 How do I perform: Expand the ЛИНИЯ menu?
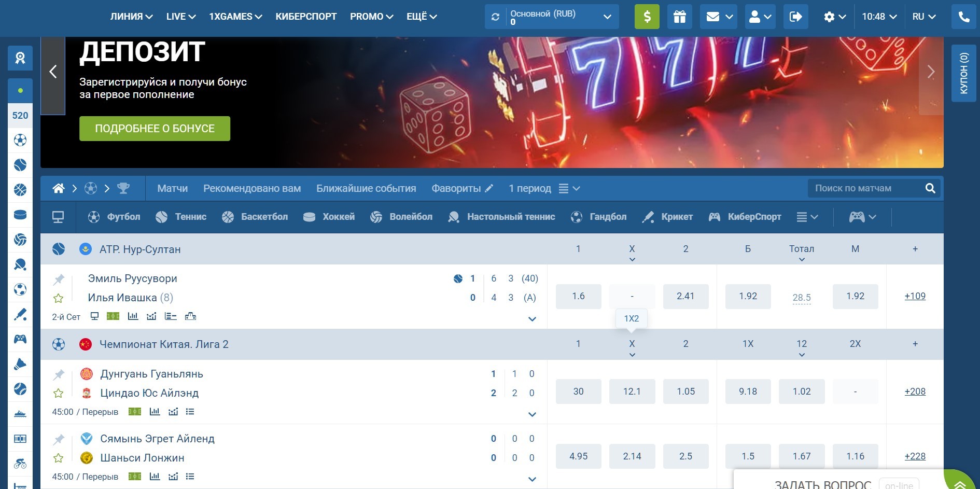point(131,17)
